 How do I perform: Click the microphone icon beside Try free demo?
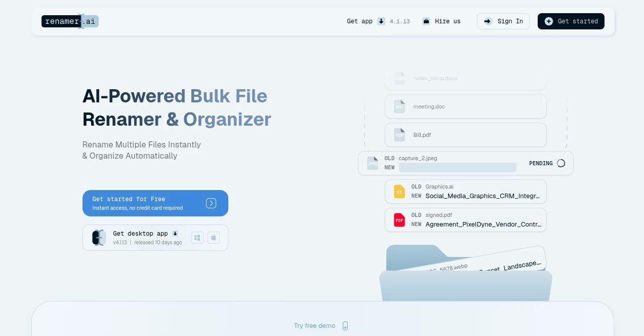coord(345,326)
